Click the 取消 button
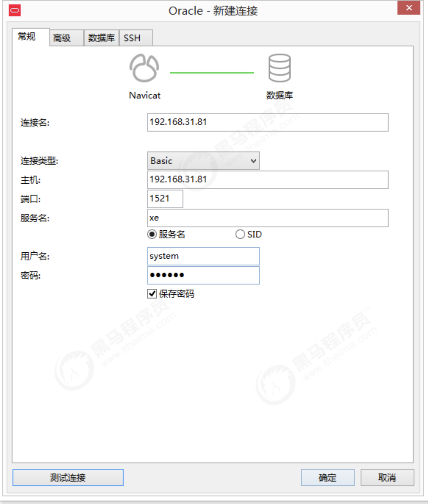Screen dimensions: 428x504 (x=387, y=478)
